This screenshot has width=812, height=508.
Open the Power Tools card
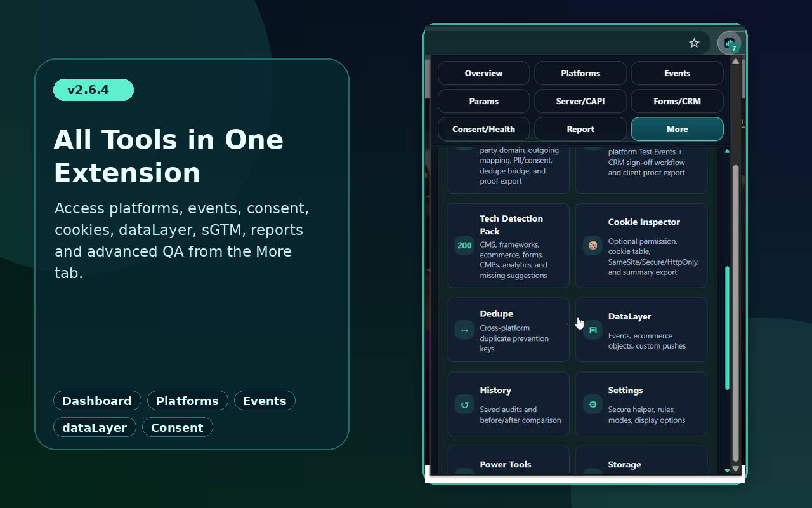pos(508,461)
